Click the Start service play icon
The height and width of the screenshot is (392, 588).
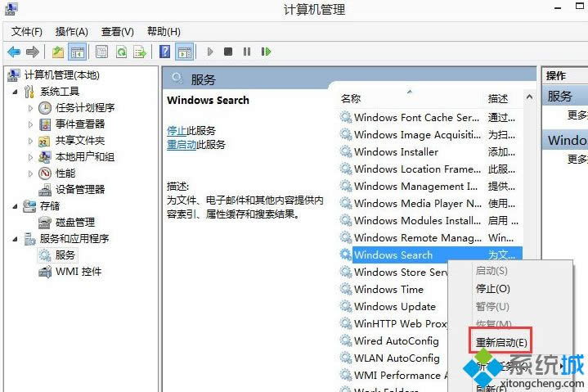click(210, 52)
